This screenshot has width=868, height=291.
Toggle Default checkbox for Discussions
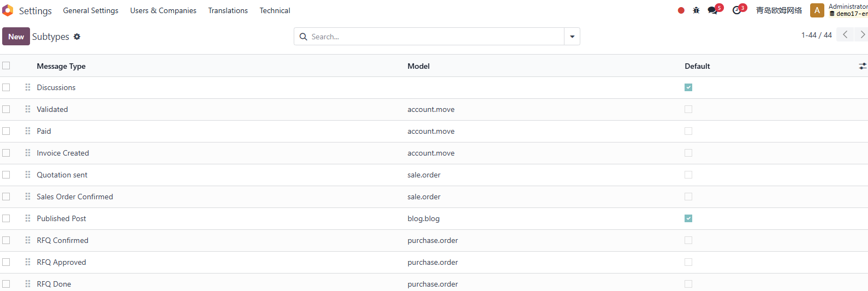click(x=688, y=87)
